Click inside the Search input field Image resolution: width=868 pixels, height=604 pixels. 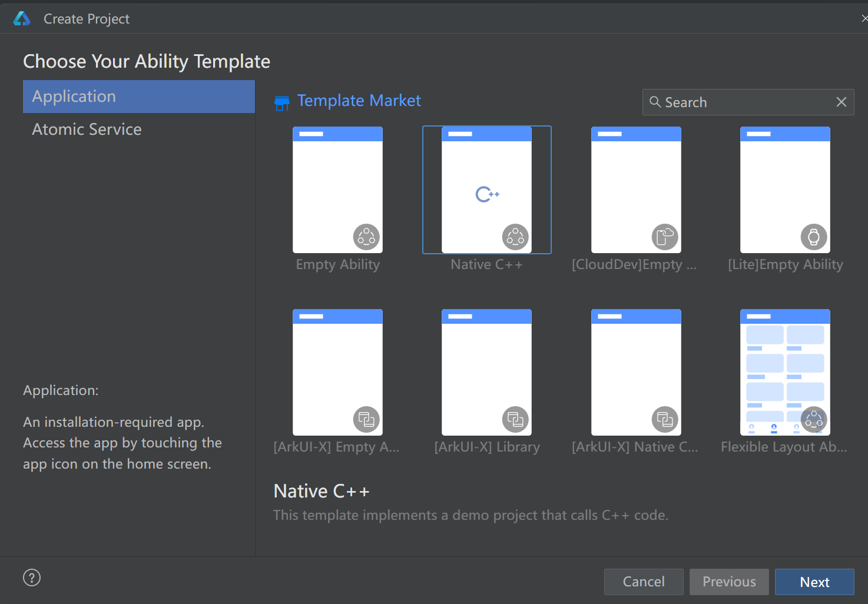pos(742,102)
